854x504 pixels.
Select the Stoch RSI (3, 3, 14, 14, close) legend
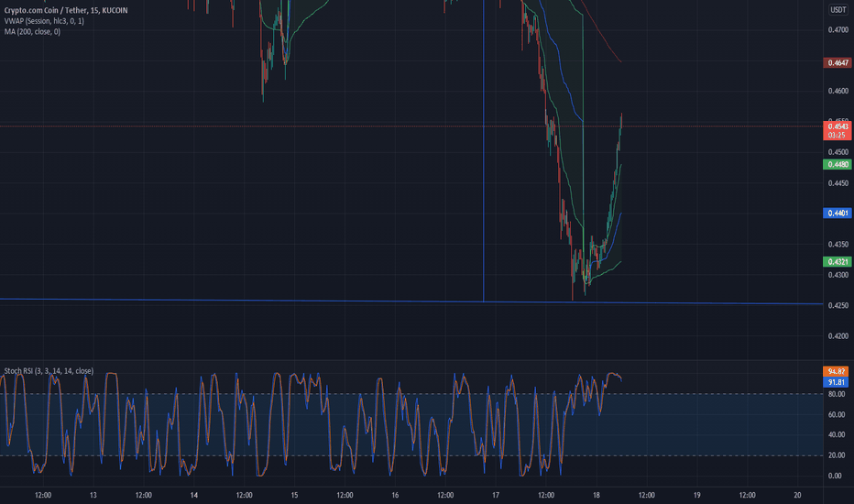click(49, 371)
